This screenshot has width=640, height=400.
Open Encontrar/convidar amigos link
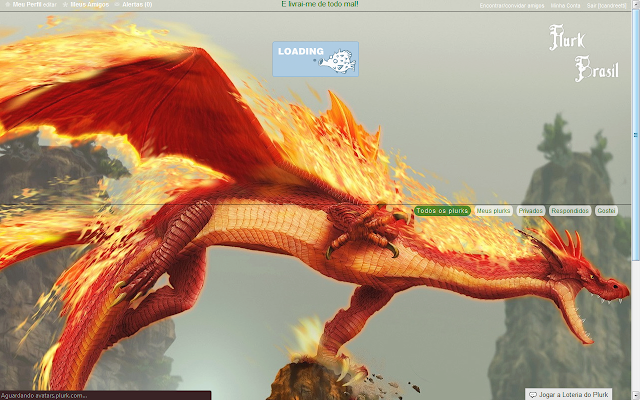point(512,6)
